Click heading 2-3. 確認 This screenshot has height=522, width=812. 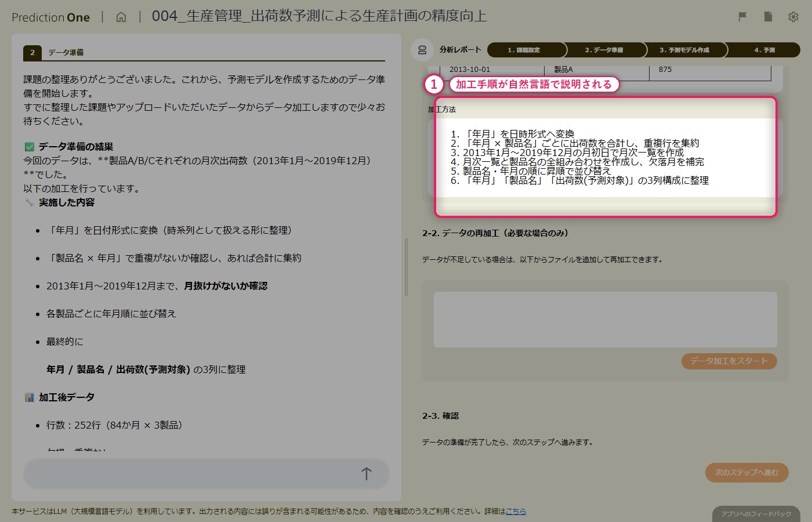[x=440, y=416]
